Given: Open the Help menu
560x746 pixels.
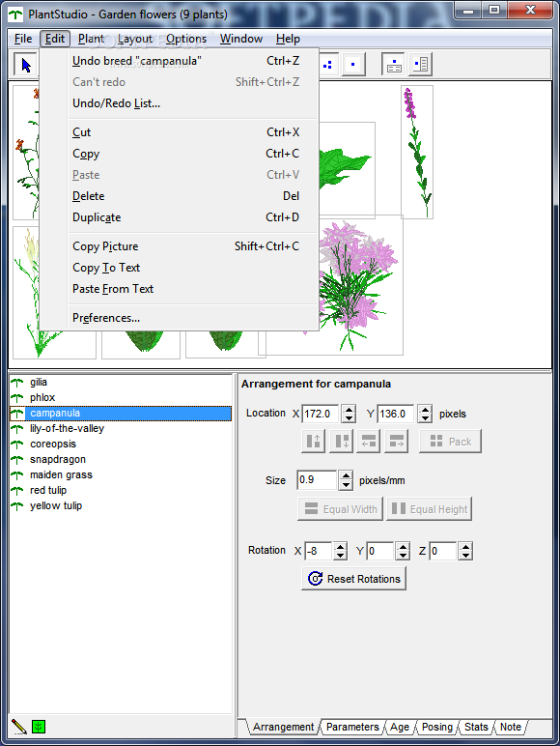Looking at the screenshot, I should (x=288, y=39).
